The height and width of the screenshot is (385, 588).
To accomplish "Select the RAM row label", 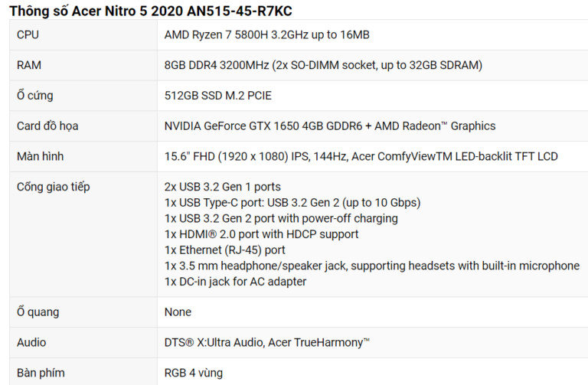I will [x=29, y=65].
